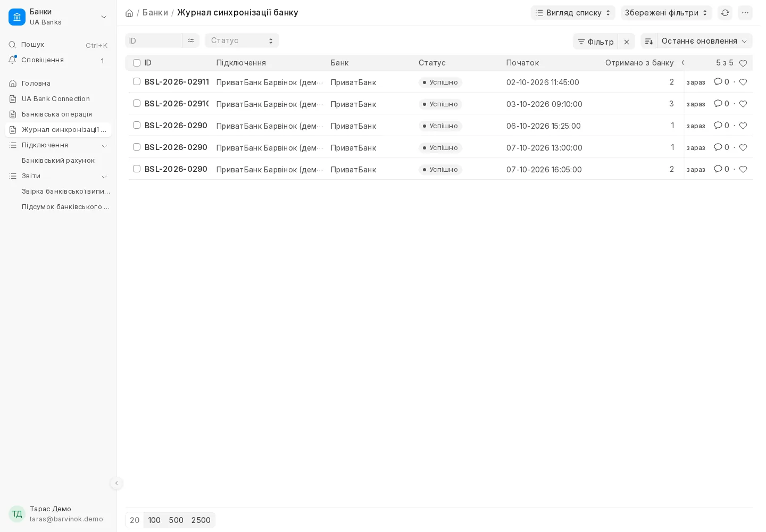766x532 pixels.
Task: Tick the checkbox of the 07-10-2026 16:05:00 row
Action: pos(137,169)
